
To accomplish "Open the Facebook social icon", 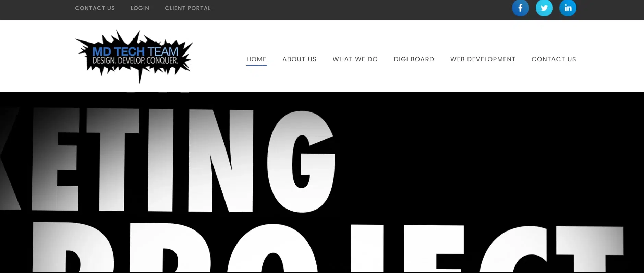I will click(520, 8).
